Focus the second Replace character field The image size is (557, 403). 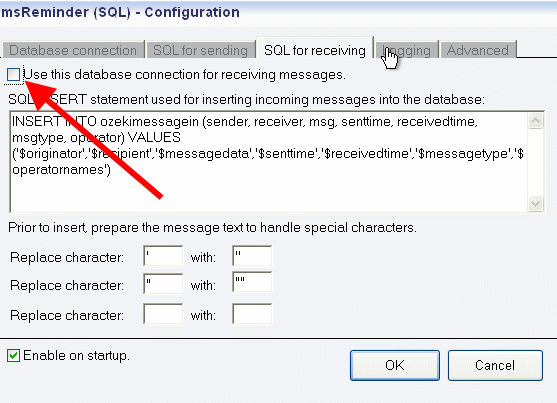pyautogui.click(x=163, y=283)
